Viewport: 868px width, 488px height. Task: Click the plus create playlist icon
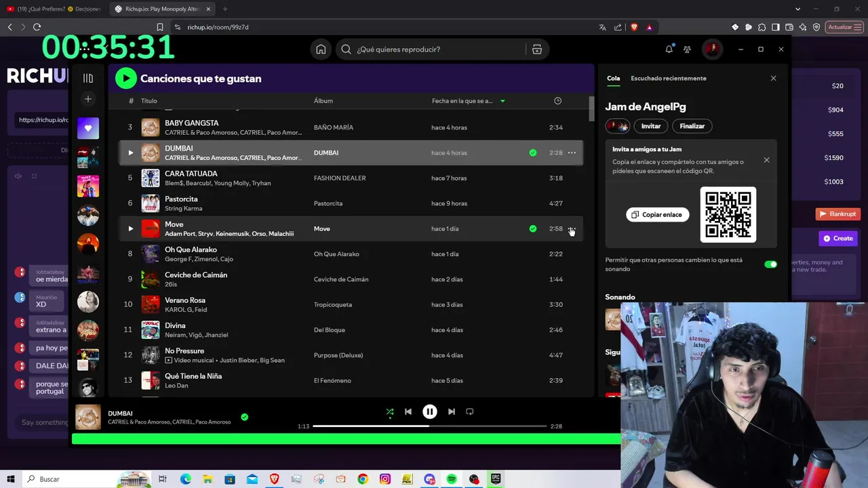click(x=87, y=99)
